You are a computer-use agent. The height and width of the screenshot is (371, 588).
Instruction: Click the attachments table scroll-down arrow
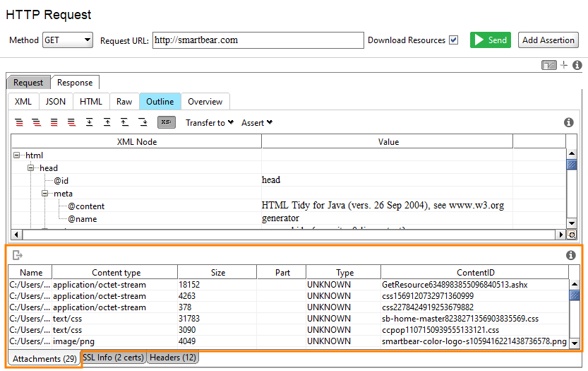(575, 343)
